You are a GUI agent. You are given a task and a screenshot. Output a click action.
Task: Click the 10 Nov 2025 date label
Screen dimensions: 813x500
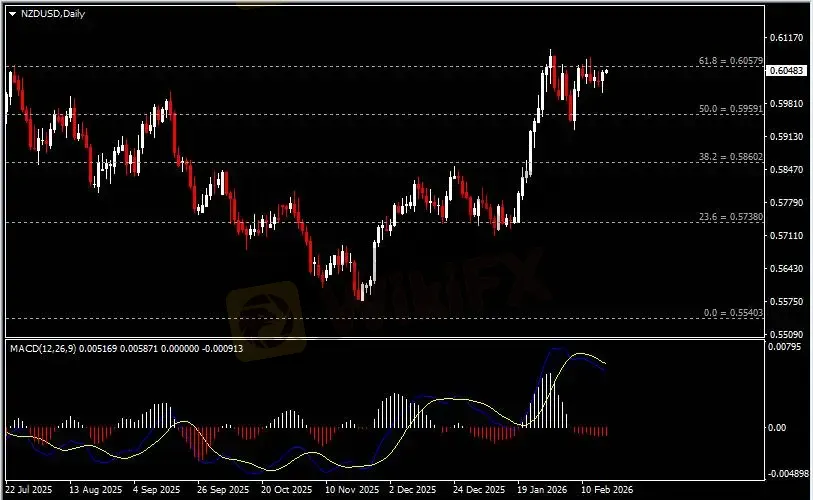click(352, 489)
